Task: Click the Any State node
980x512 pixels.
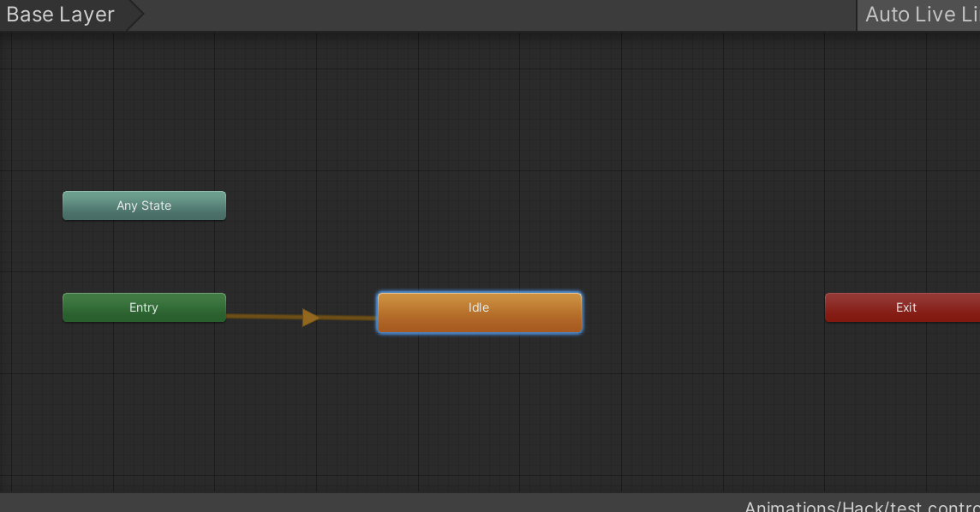Action: [x=144, y=205]
